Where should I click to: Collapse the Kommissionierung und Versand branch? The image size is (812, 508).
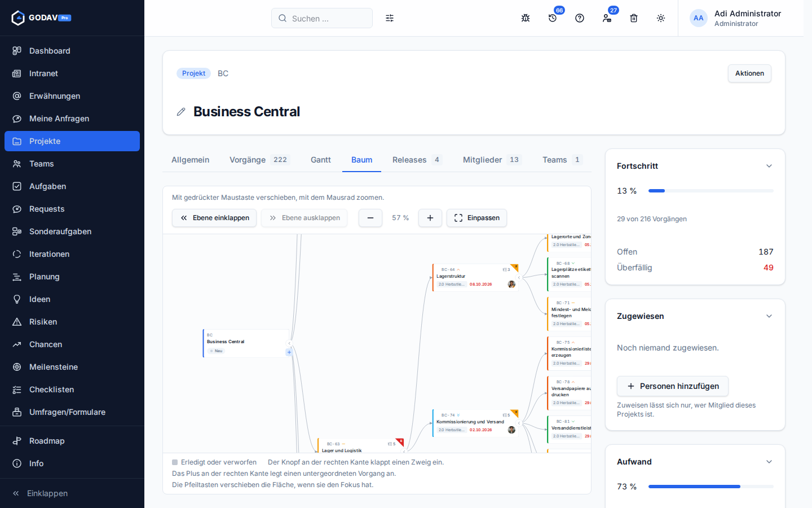point(519,423)
